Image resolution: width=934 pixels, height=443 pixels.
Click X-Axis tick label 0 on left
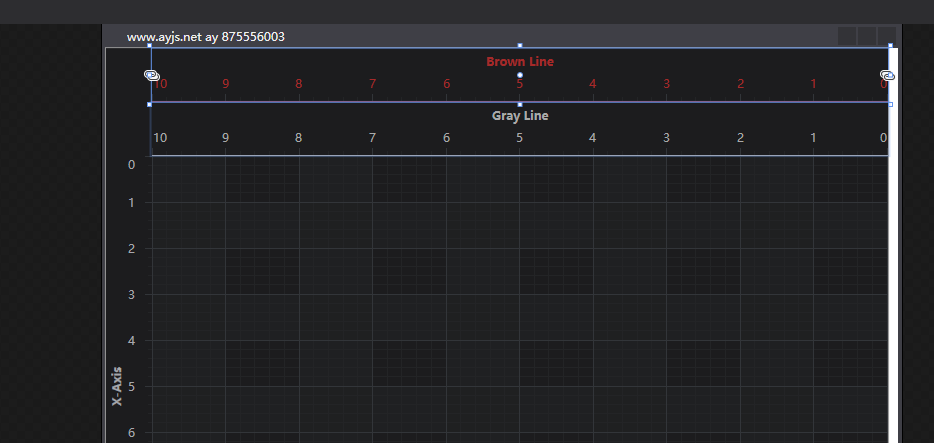132,164
